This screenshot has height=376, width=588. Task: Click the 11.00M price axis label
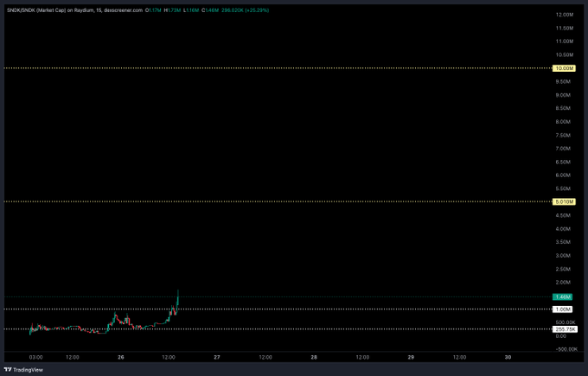tap(565, 41)
